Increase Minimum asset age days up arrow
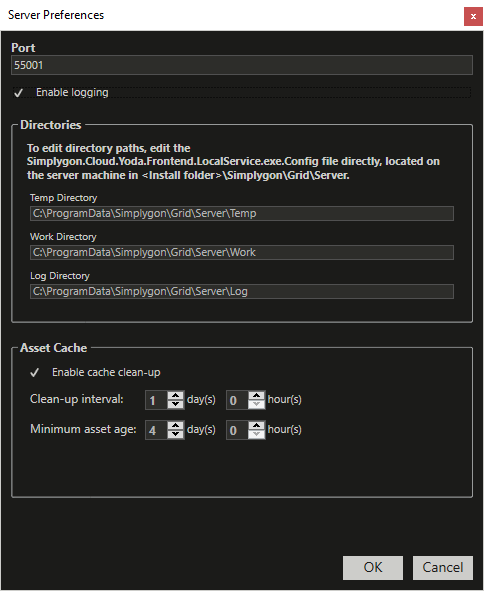 [175, 426]
